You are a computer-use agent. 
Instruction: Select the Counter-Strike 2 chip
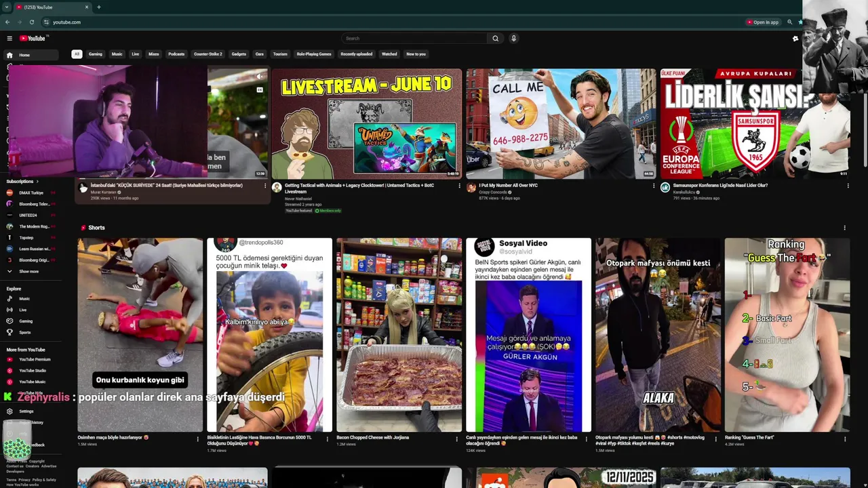(x=208, y=54)
